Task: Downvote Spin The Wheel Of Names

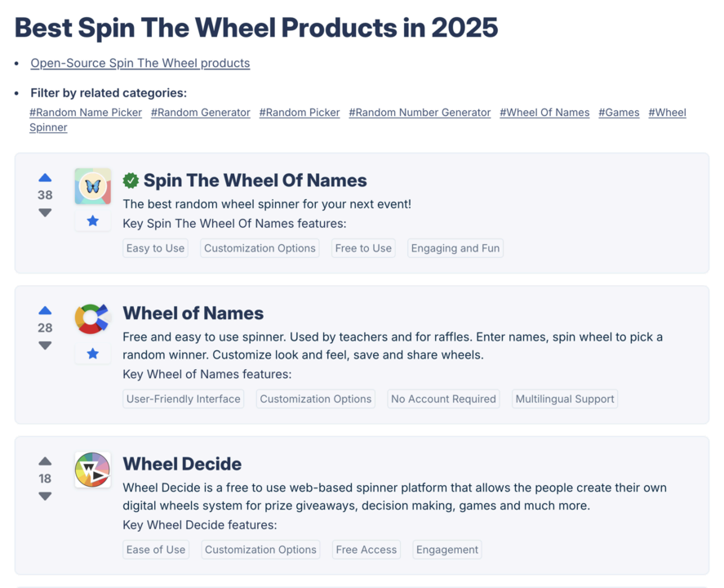Action: (45, 212)
